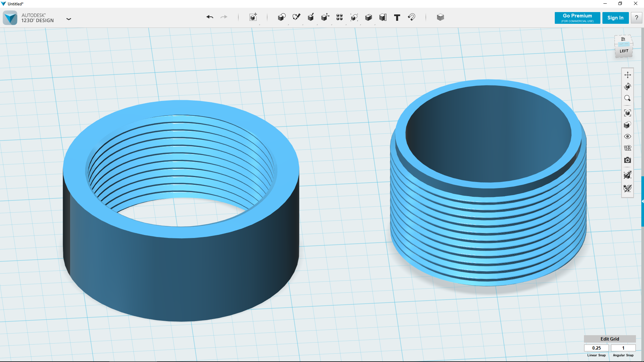Open the Modify tools menu

(x=325, y=17)
